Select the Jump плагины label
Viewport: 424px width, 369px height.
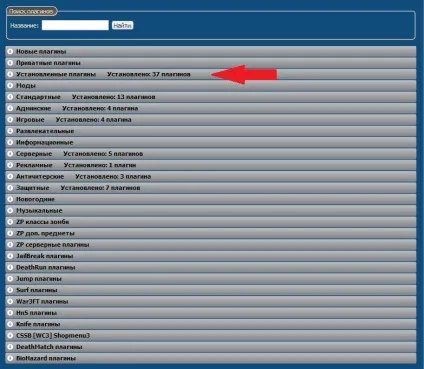click(39, 278)
